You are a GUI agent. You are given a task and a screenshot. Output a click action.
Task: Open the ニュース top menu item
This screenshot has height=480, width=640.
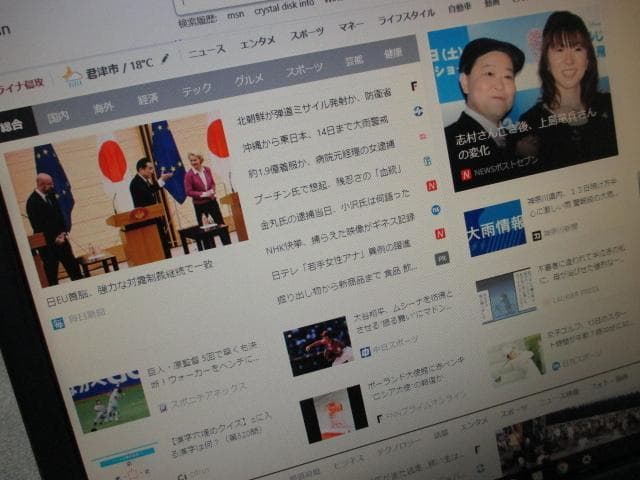click(206, 50)
